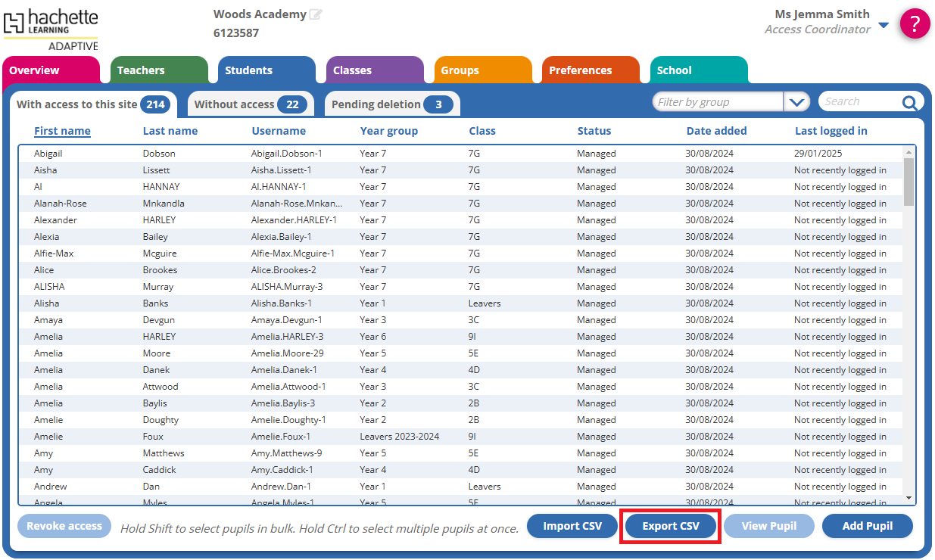Switch to the Teachers tab
The height and width of the screenshot is (560, 935).
(158, 70)
